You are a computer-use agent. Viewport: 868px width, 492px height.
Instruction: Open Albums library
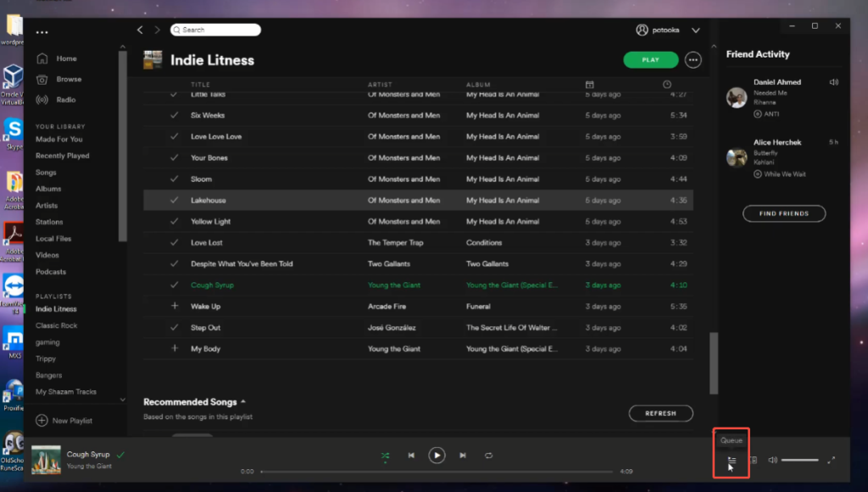tap(48, 189)
